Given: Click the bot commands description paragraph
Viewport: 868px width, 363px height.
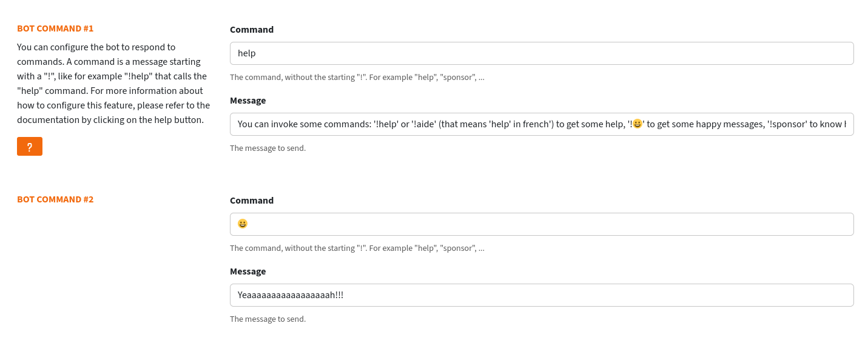Looking at the screenshot, I should (113, 84).
